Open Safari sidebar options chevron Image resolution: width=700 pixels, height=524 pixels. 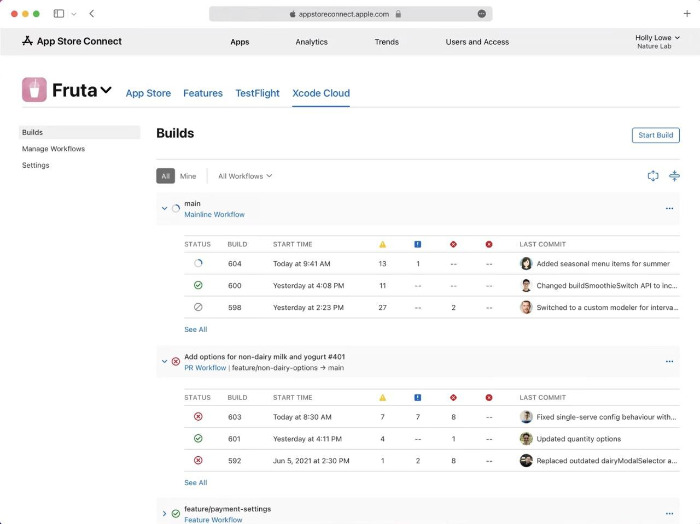(x=74, y=14)
